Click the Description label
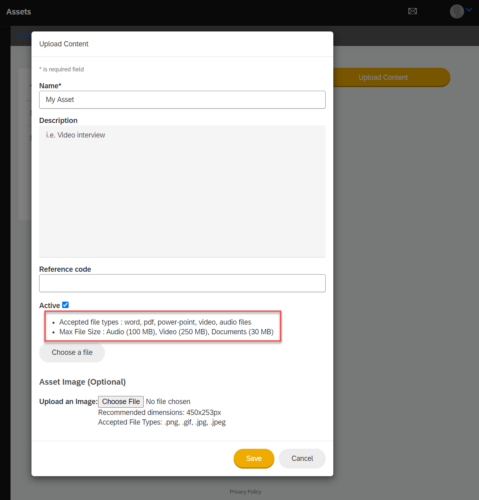Viewport: 479px width, 500px height. pos(58,120)
